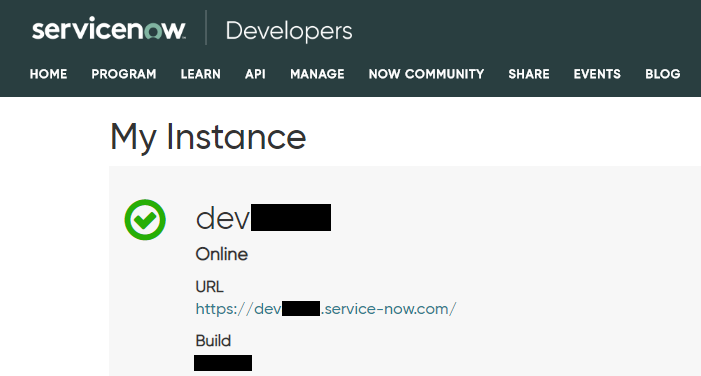
Task: Click the 'URL' label
Action: tap(209, 287)
